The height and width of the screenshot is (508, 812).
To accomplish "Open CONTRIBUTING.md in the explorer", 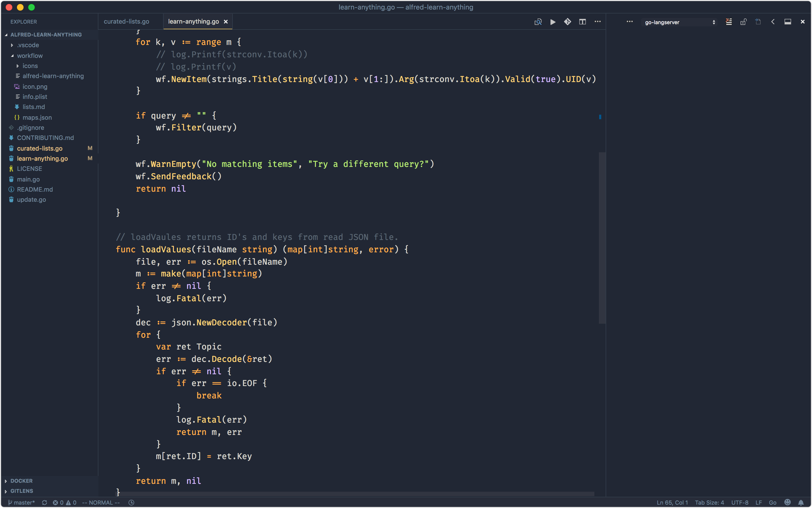I will (45, 138).
